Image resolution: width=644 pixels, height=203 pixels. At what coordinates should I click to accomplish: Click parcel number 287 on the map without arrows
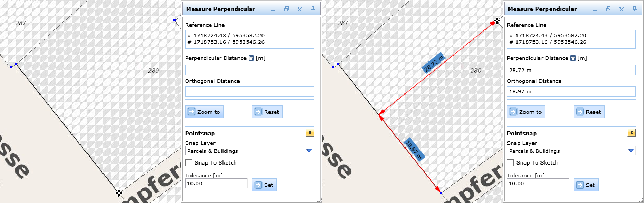tap(21, 23)
